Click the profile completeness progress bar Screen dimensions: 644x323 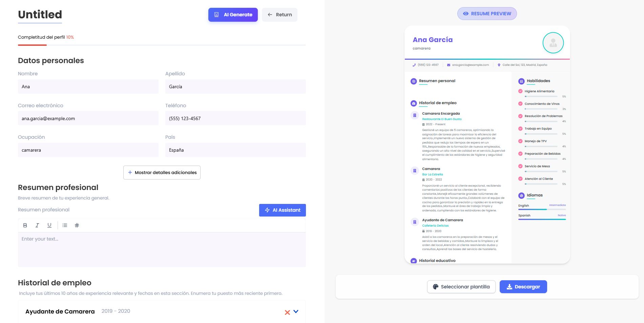(162, 45)
